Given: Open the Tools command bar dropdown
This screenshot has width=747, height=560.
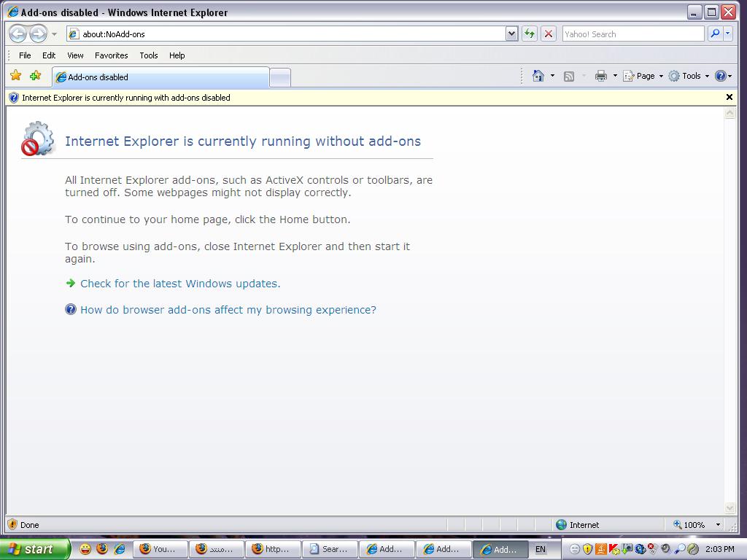Looking at the screenshot, I should click(689, 76).
